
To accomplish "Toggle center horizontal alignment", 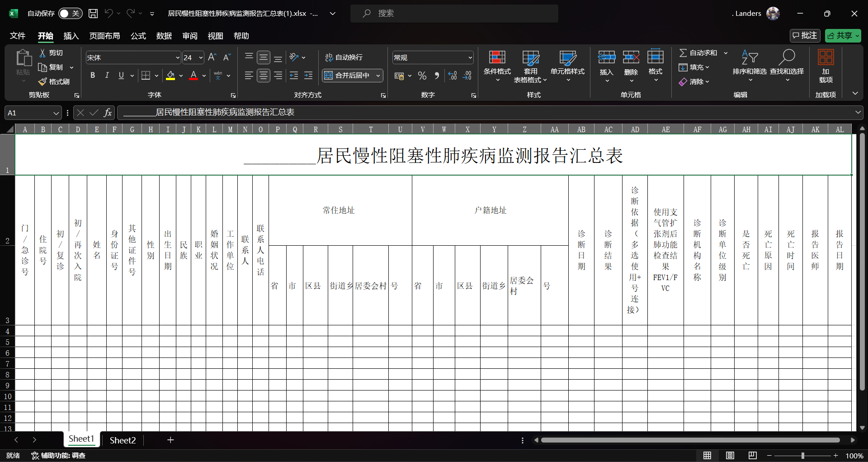I will [264, 76].
